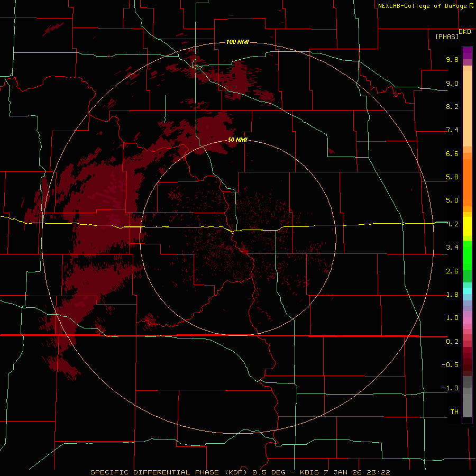Pick the purple band atop the color bar
Viewport: 476px width, 476px height.
click(467, 53)
